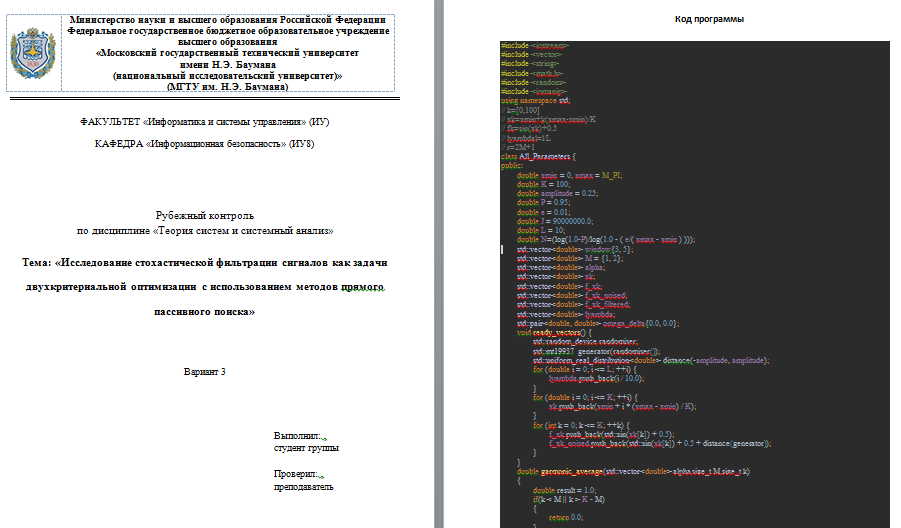The image size is (901, 528).
Task: Click the vector 'alpha;' declaration line
Action: click(x=561, y=267)
